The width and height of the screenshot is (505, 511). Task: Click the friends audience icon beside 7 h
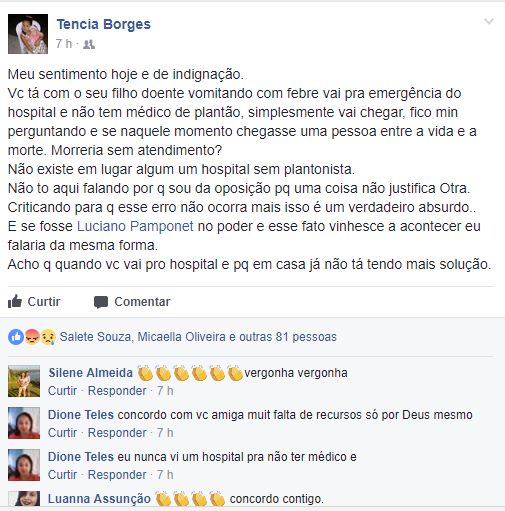coord(89,44)
